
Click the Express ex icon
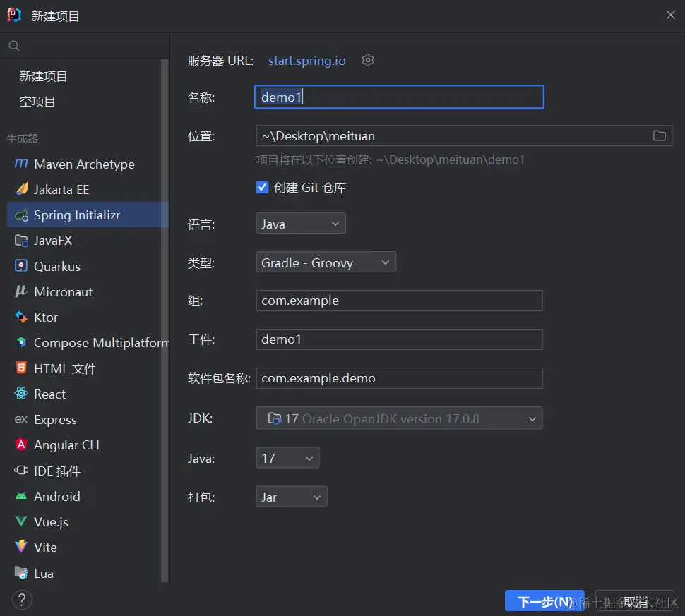coord(21,420)
